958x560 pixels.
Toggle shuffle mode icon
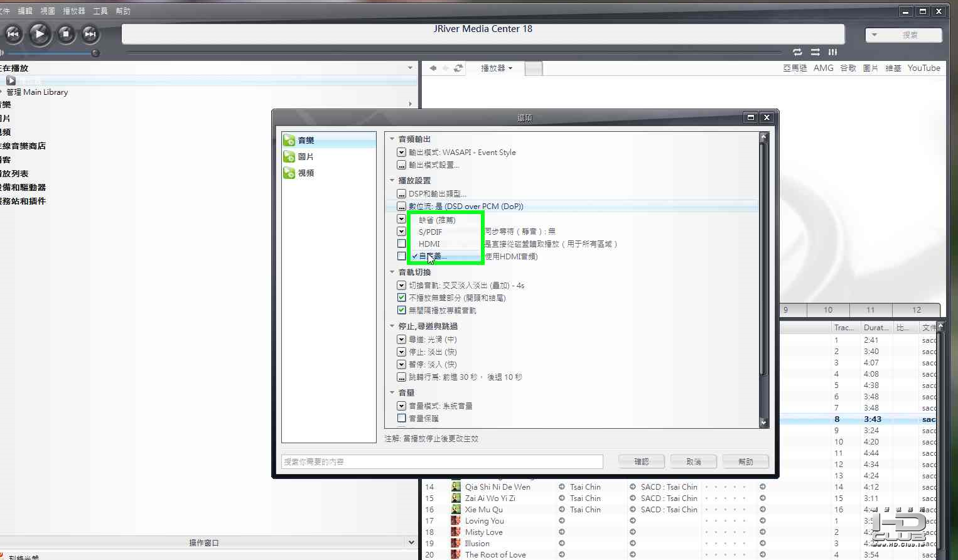click(815, 52)
